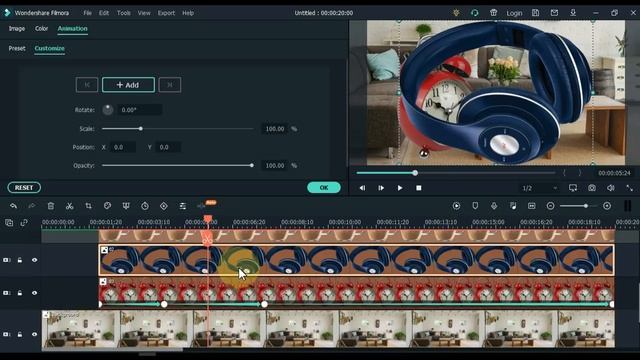
Task: Click the subtitle/caption icon in timeline toolbar
Action: pos(531,206)
